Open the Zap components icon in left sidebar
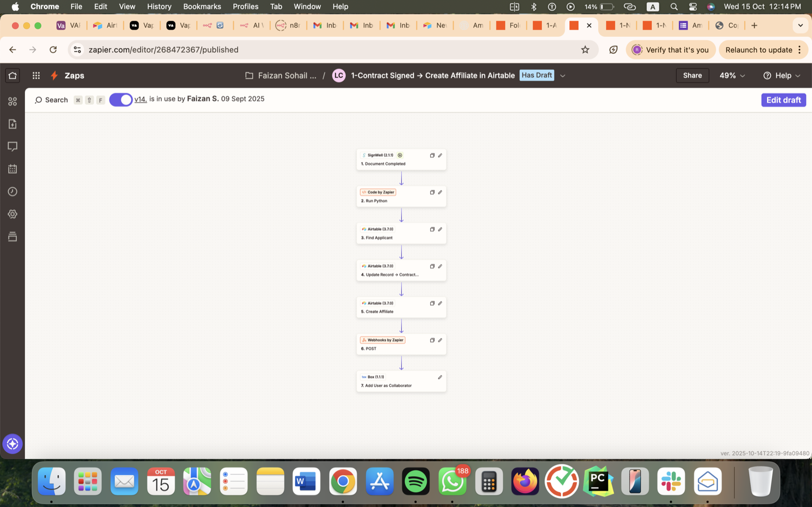Image resolution: width=812 pixels, height=507 pixels. coord(12,102)
